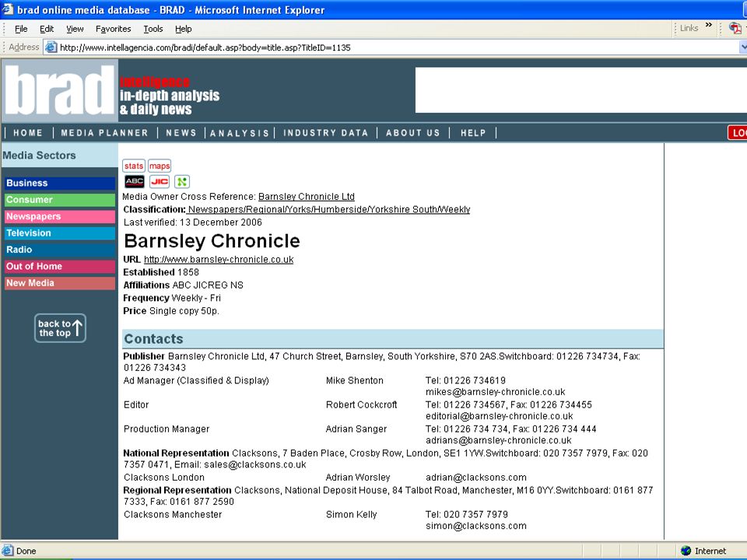This screenshot has width=747, height=560.
Task: Click the name Simon Kelly
Action: (x=351, y=515)
